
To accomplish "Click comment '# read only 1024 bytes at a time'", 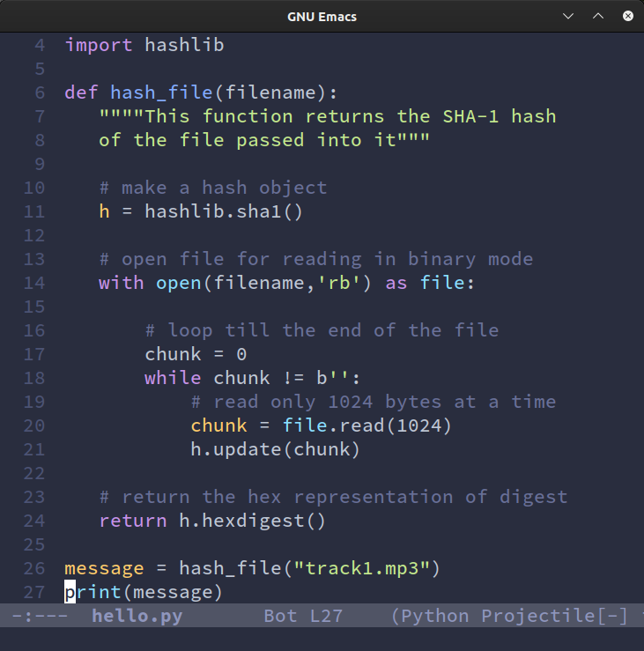I will point(374,403).
